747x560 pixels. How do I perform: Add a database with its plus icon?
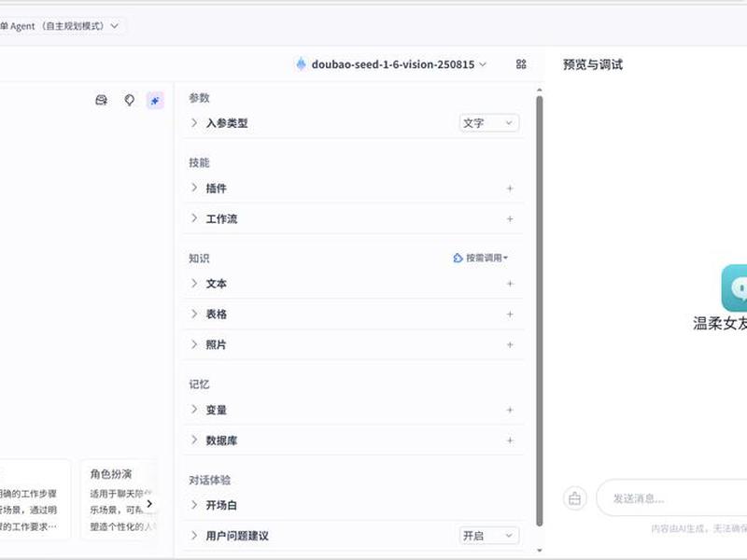pos(510,441)
